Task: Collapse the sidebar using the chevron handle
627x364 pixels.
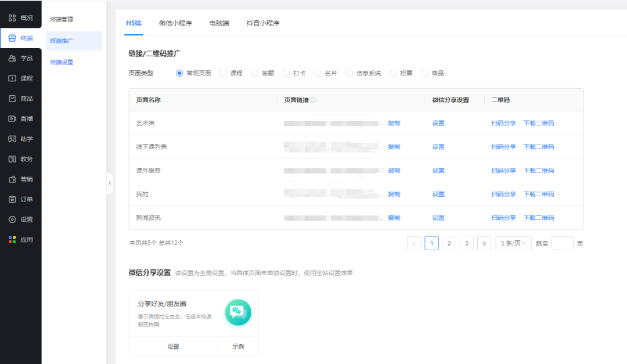Action: point(110,183)
